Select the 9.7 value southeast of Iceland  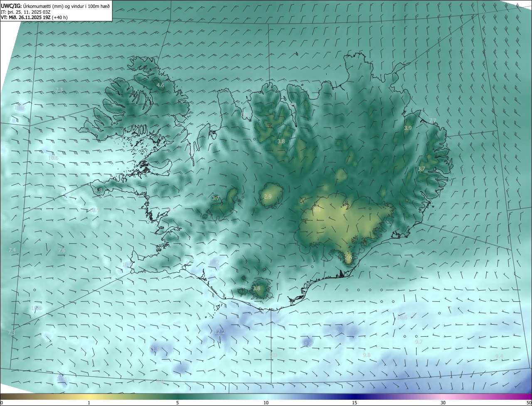coord(419,342)
